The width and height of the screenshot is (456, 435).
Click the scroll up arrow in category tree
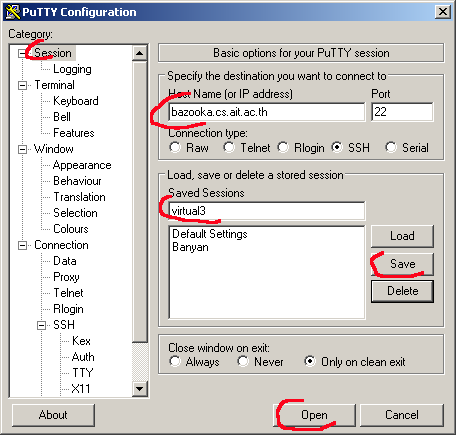[x=140, y=53]
